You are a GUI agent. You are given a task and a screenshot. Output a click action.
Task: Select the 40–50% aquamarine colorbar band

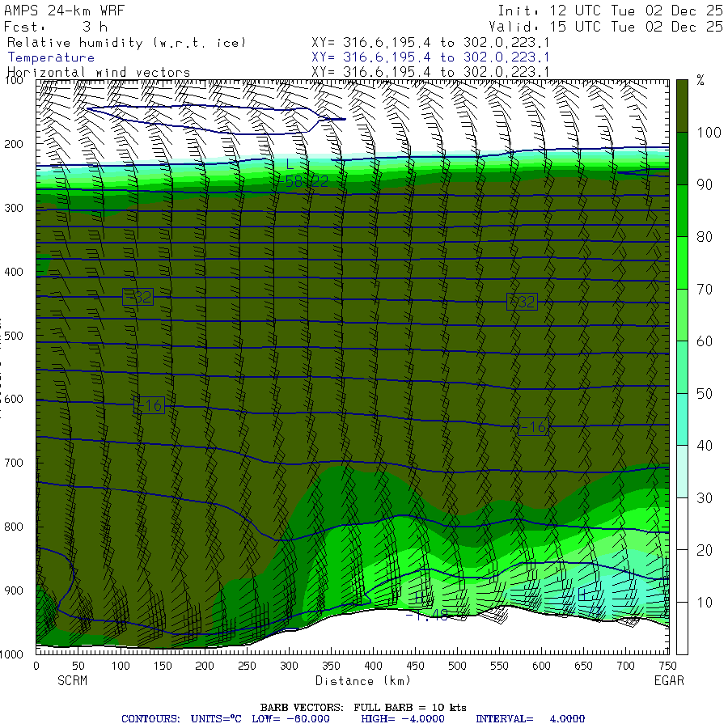coord(682,419)
